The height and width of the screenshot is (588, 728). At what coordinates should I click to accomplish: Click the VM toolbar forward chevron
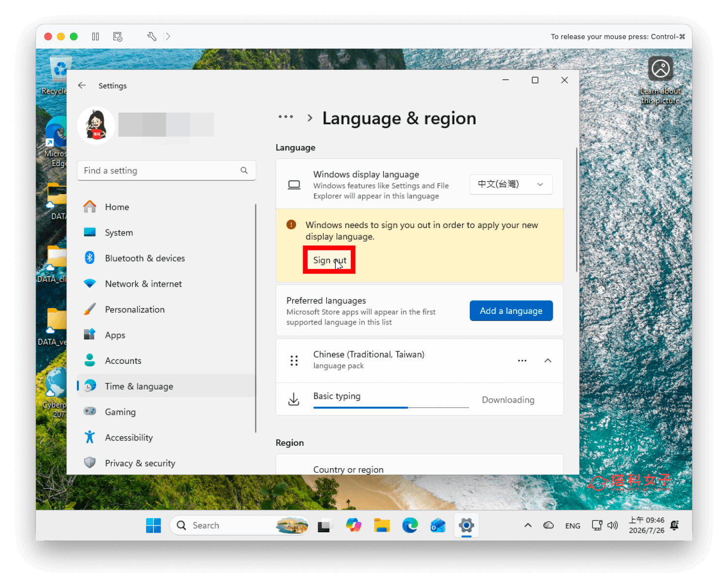click(x=168, y=36)
